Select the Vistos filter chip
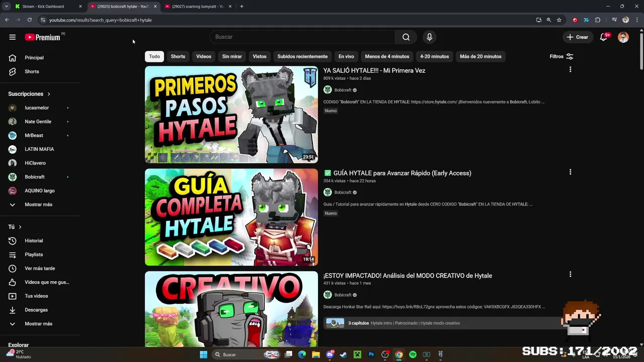Viewport: 644px width, 362px height. coord(260,56)
